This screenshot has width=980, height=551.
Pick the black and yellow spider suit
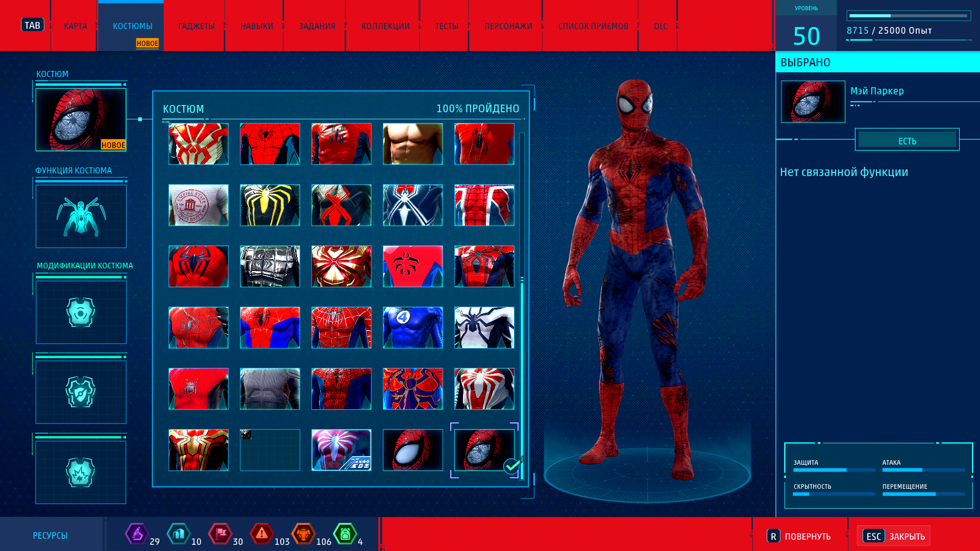tap(269, 205)
